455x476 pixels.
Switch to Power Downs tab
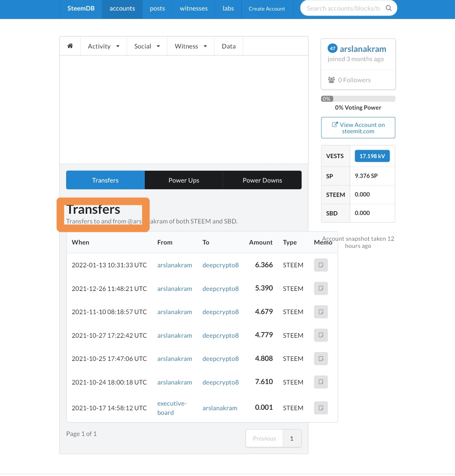point(262,180)
